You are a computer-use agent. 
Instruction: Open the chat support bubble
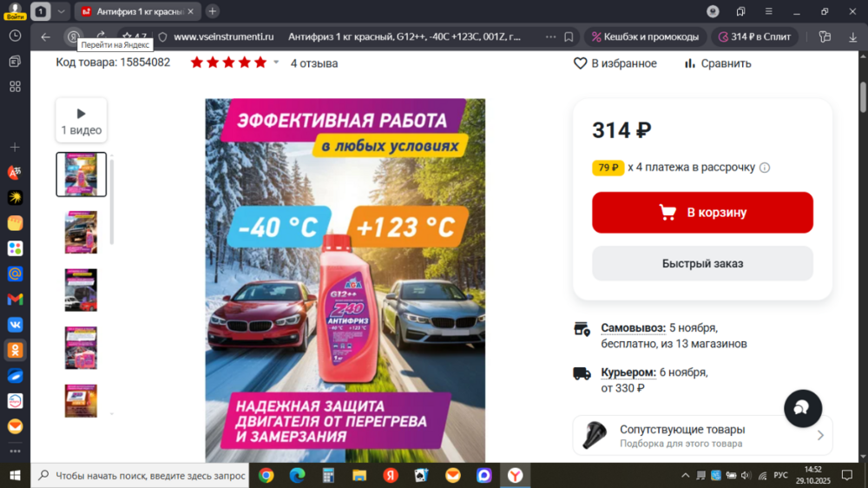(x=803, y=408)
